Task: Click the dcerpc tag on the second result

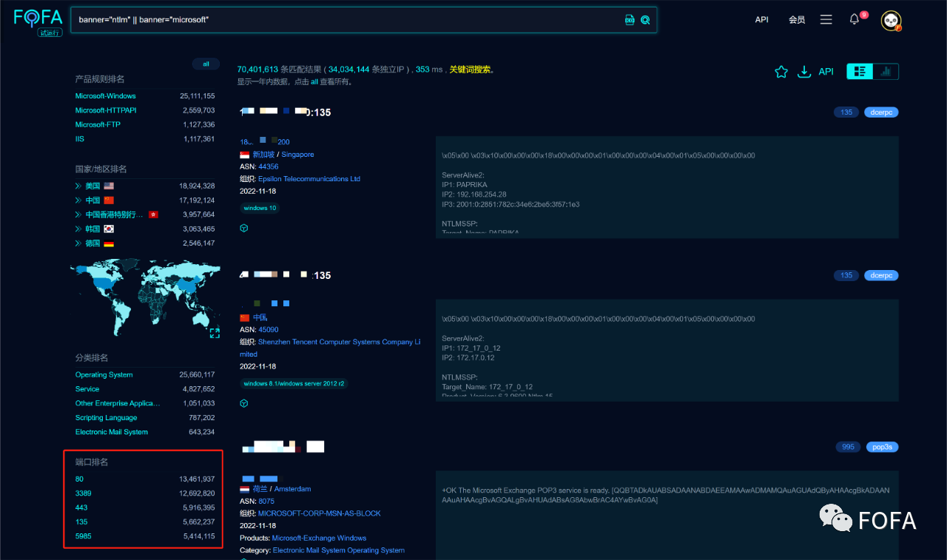Action: coord(882,275)
